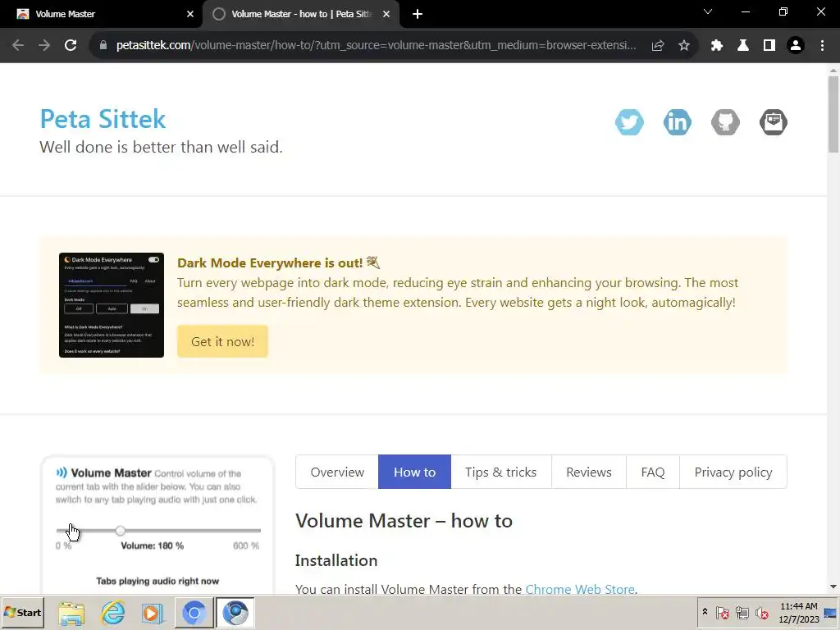
Task: Open the Extensions puzzle icon
Action: click(717, 46)
